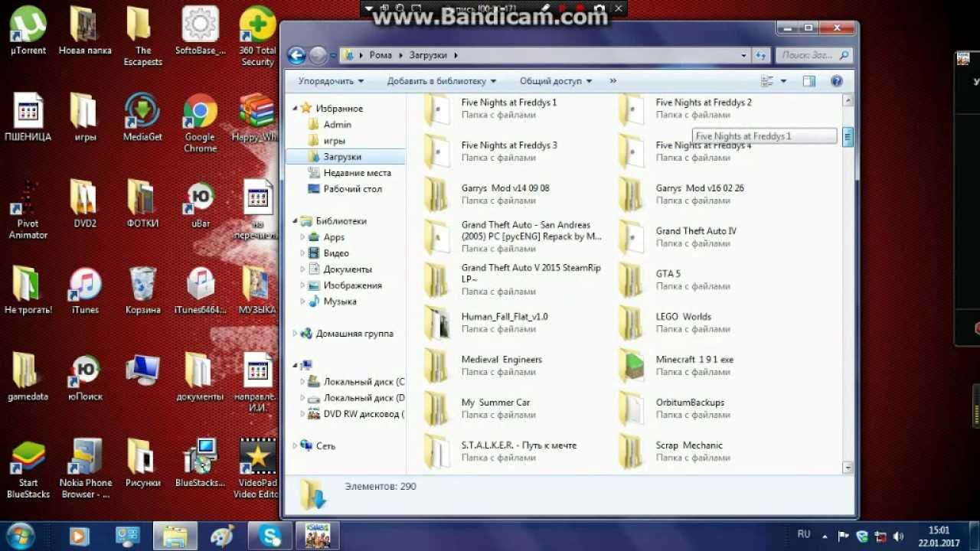Launch MediaGet from the desktop
The height and width of the screenshot is (551, 980).
click(142, 117)
